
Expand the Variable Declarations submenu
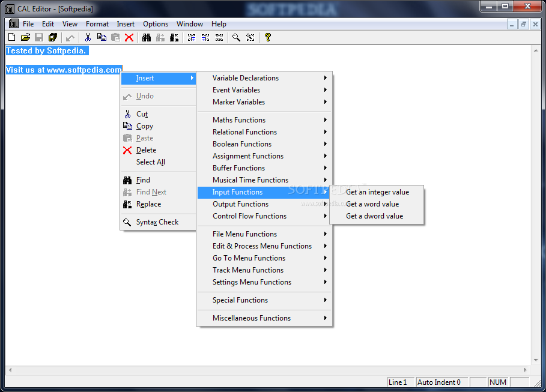[264, 78]
